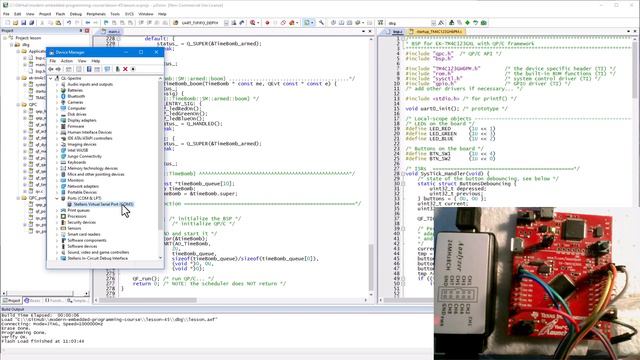Click the LaunchPad board webcam overlay
This screenshot has height=360, width=640.
coord(537,283)
